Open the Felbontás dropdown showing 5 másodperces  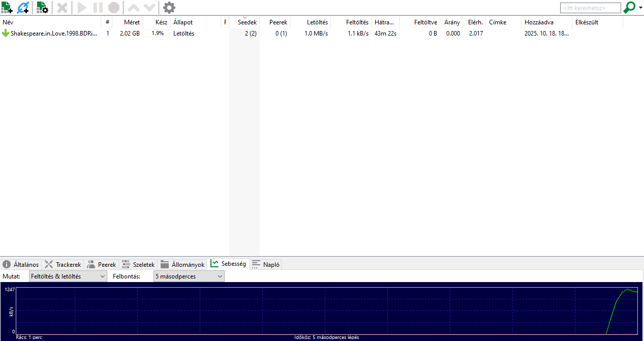(x=189, y=276)
